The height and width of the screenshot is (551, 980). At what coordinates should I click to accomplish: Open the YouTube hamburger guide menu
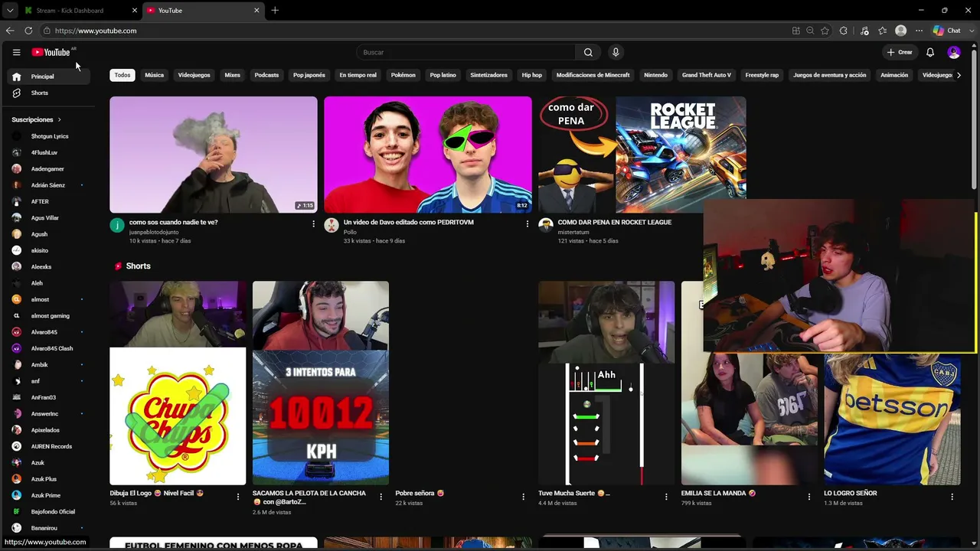pyautogui.click(x=16, y=52)
